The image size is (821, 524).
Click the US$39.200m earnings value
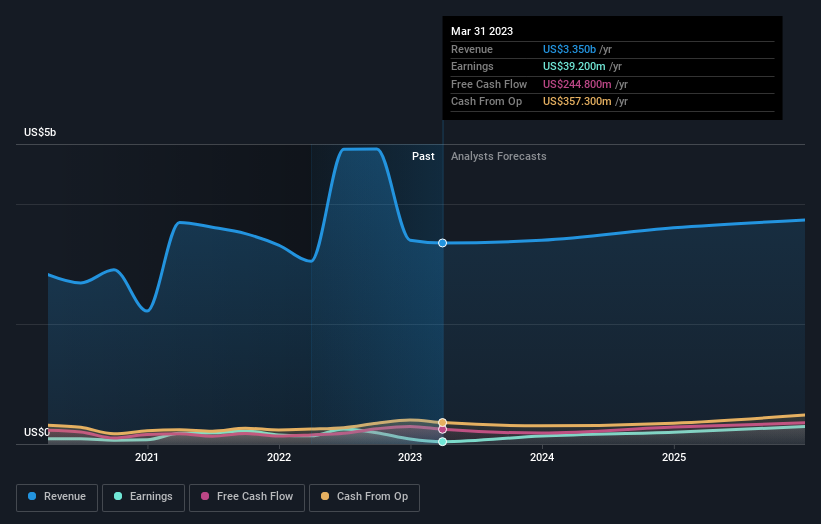coord(574,66)
